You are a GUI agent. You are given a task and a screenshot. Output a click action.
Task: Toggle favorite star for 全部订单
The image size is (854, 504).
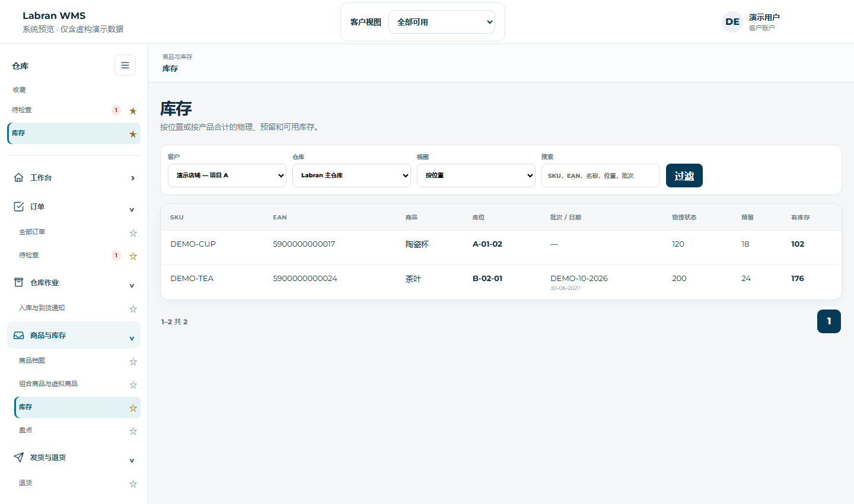[x=133, y=233]
